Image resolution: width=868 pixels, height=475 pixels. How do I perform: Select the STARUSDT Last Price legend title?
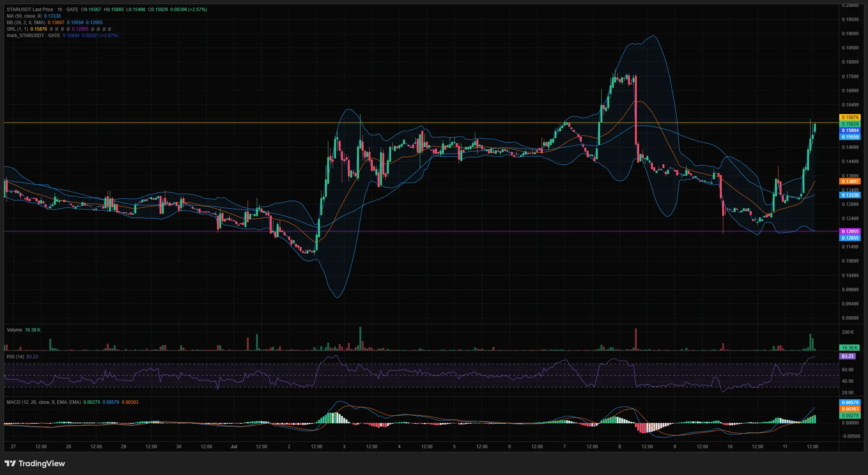[x=30, y=10]
